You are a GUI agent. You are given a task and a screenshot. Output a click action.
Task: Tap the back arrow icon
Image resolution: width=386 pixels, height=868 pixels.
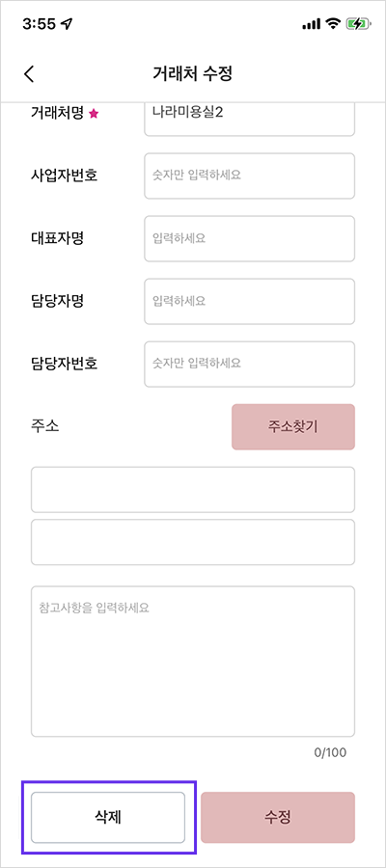[x=29, y=73]
